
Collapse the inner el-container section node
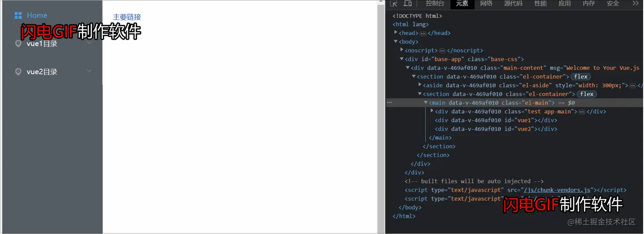(x=420, y=94)
